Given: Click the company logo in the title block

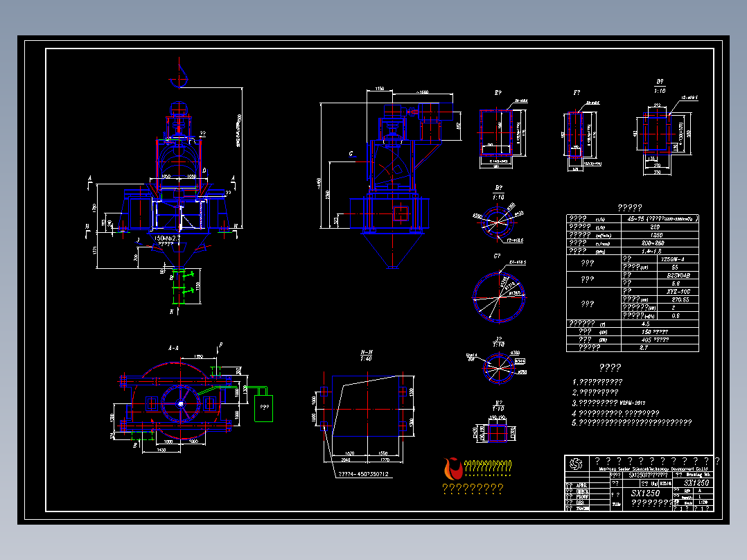Looking at the screenshot, I should [576, 463].
